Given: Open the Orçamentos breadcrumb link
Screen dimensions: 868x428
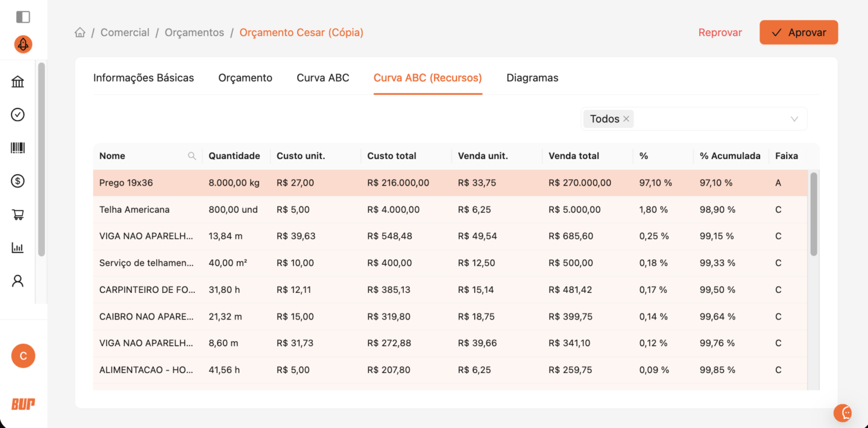Looking at the screenshot, I should pos(194,33).
